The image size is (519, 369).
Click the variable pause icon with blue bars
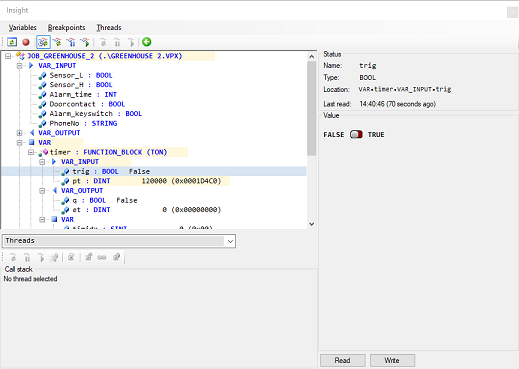click(71, 42)
